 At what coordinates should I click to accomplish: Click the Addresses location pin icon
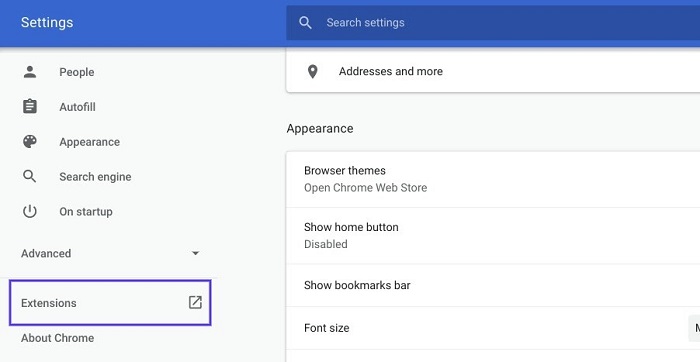coord(313,71)
